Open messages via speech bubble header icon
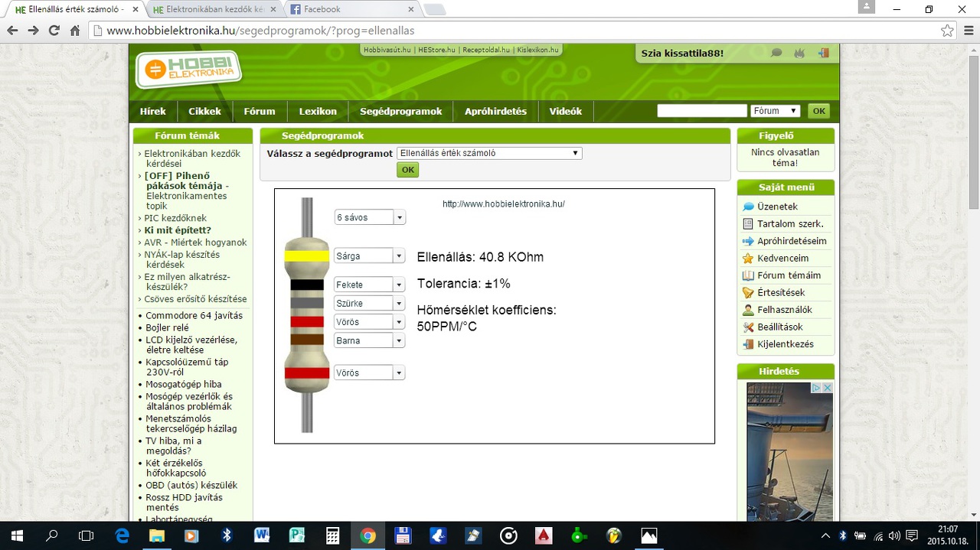This screenshot has width=980, height=550. pyautogui.click(x=776, y=54)
